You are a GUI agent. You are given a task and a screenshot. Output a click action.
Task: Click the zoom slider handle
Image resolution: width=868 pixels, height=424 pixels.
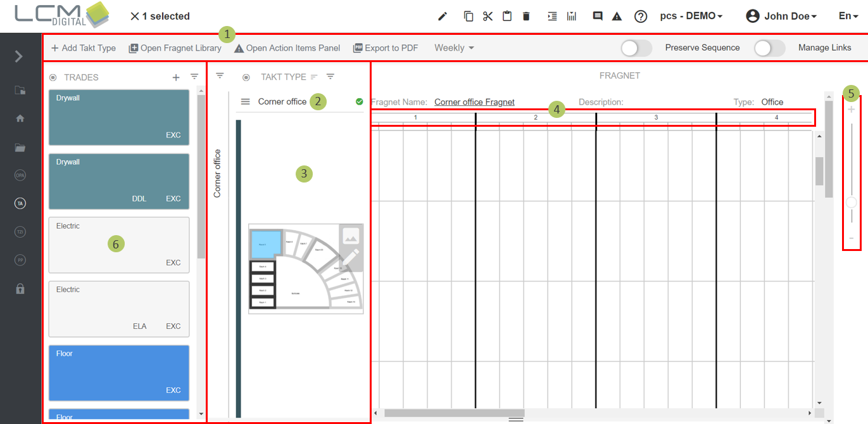coord(852,203)
